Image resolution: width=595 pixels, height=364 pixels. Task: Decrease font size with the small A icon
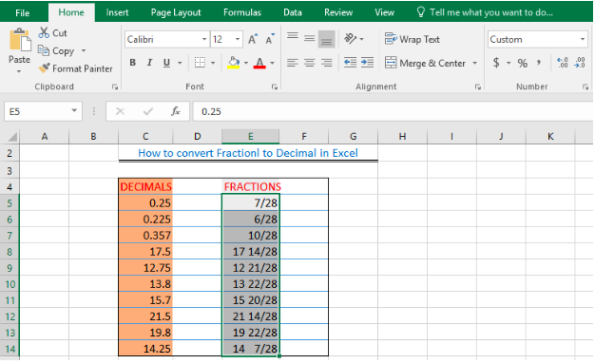tap(270, 39)
